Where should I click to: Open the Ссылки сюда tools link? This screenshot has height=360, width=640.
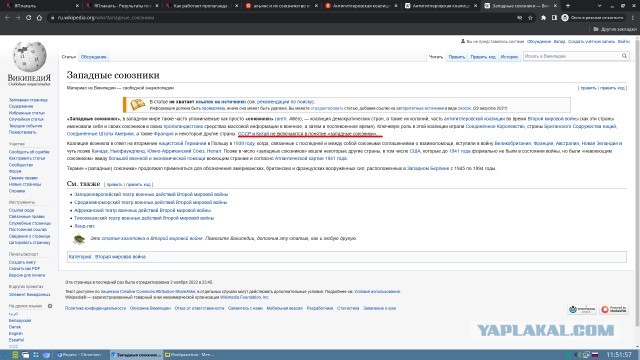point(21,211)
